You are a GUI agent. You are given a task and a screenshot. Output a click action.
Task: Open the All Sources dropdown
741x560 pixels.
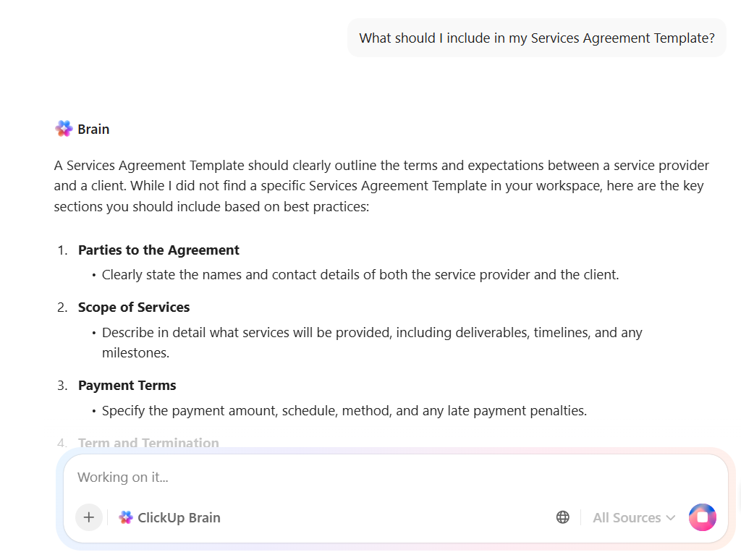pyautogui.click(x=627, y=517)
